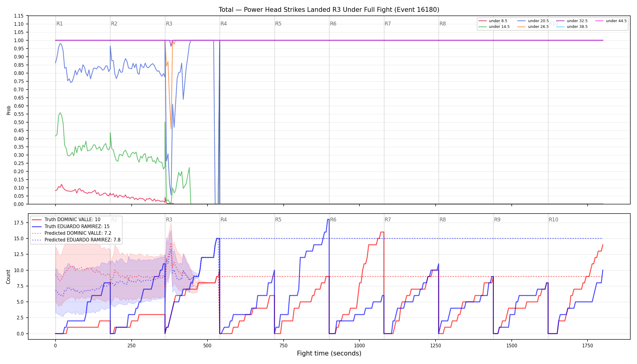The height and width of the screenshot is (364, 637).
Task: Click the R10 round marker in count chart
Action: 553,220
